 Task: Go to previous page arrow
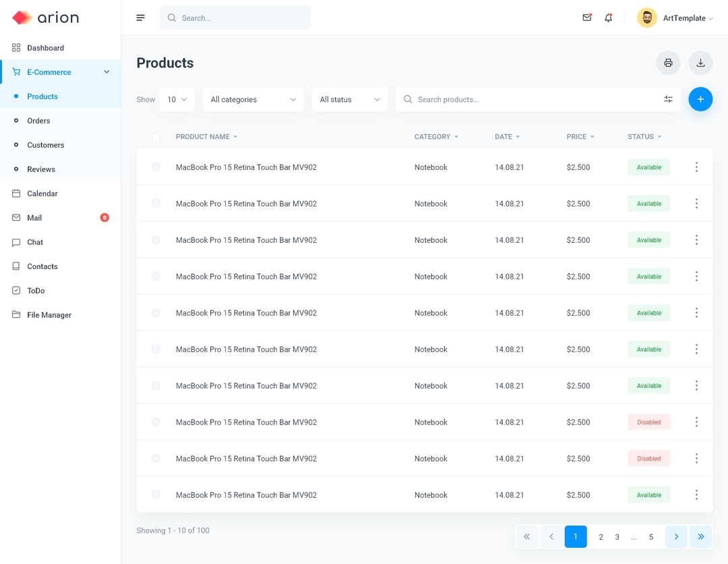pos(551,536)
